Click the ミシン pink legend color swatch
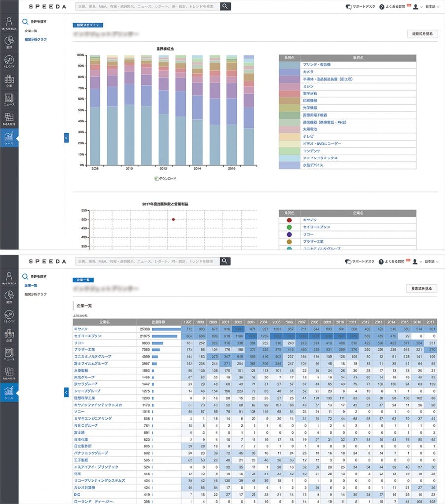 (289, 86)
